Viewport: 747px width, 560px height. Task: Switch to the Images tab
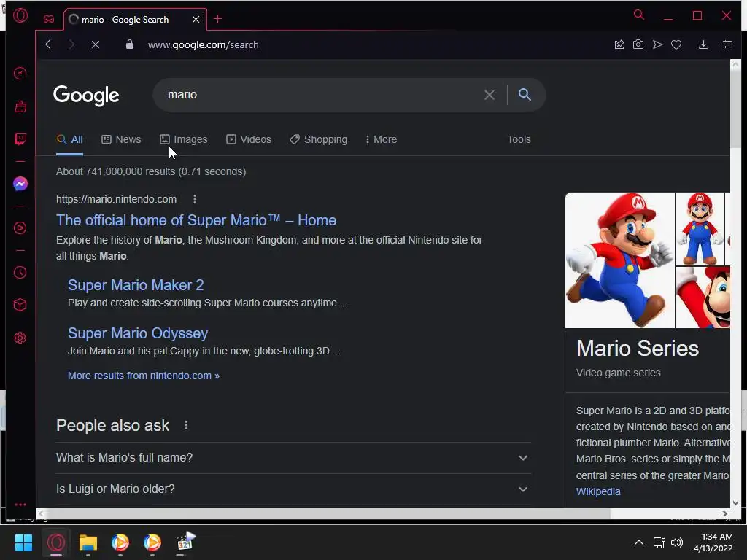coord(183,139)
